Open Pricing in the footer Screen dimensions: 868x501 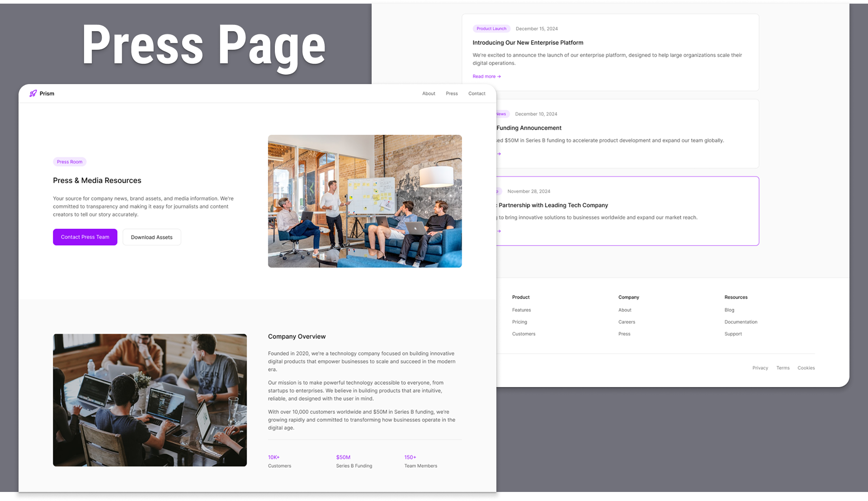coord(519,322)
